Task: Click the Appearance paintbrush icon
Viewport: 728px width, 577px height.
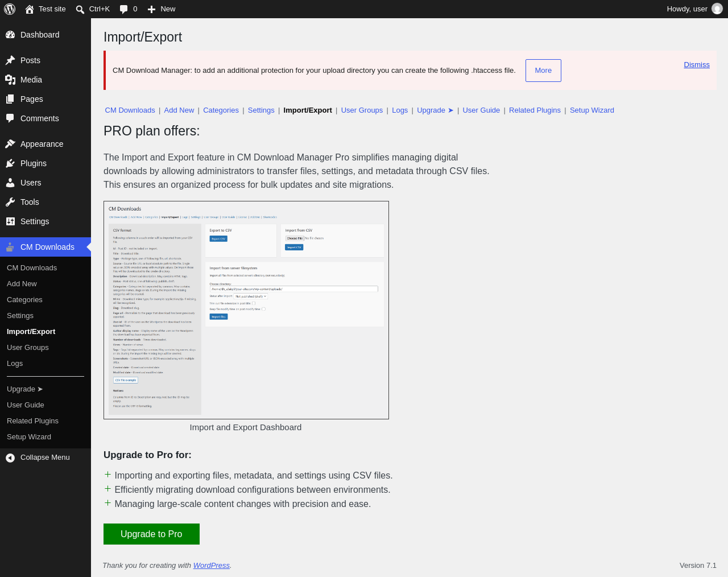Action: click(x=10, y=144)
